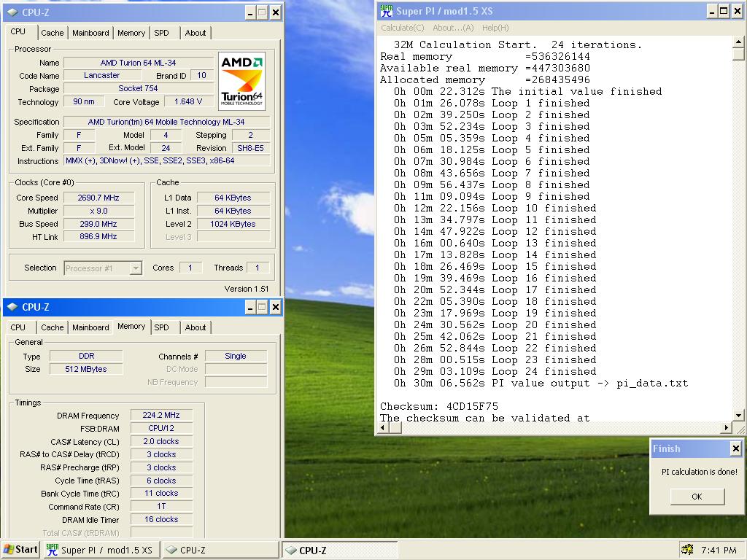747x560 pixels.
Task: Click the Instructions field MMX (+), 3DNow!
Action: (x=167, y=161)
